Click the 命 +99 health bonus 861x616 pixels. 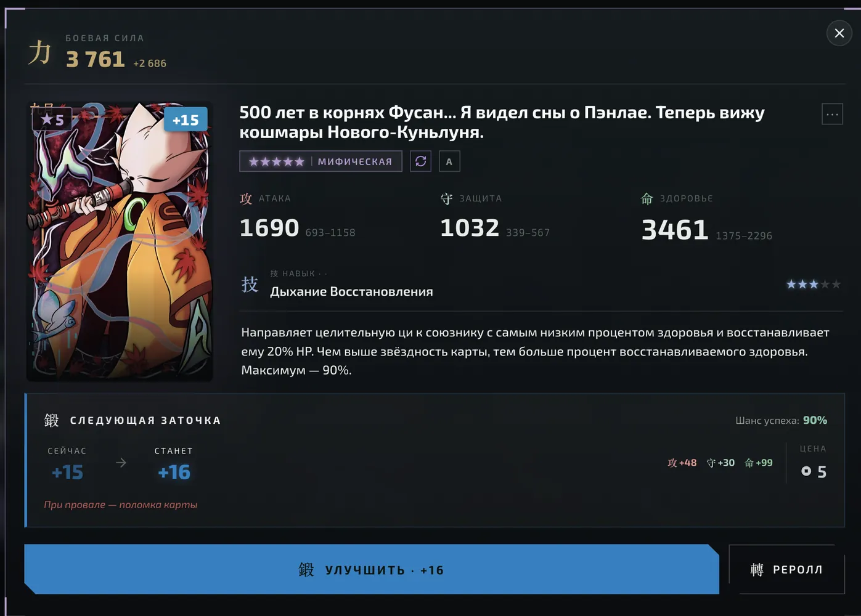(759, 463)
